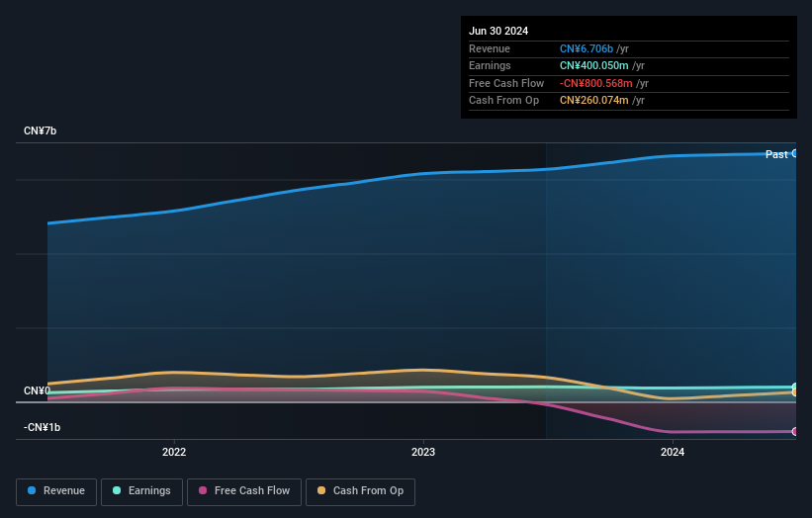Click the Free Cash Flow label in tooltip
The width and height of the screenshot is (812, 518).
click(506, 83)
